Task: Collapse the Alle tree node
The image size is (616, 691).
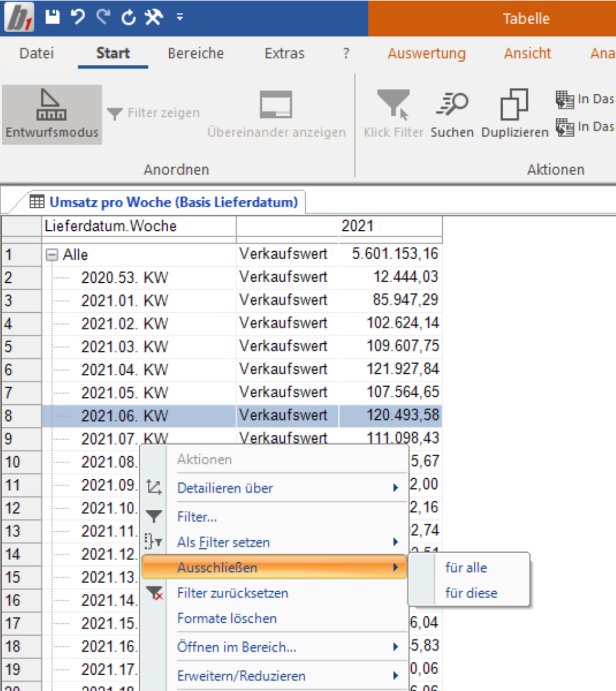Action: click(x=52, y=255)
